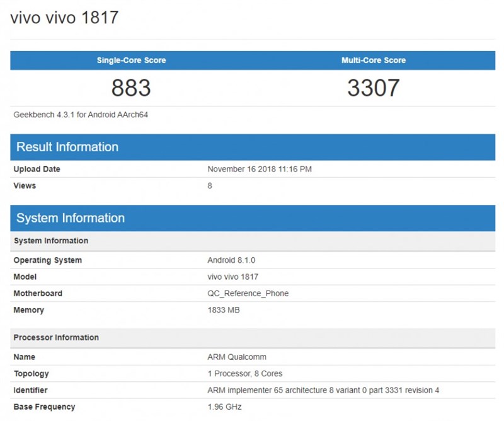This screenshot has height=421, width=504.
Task: Select the Multi-Core Score header
Action: pyautogui.click(x=373, y=60)
